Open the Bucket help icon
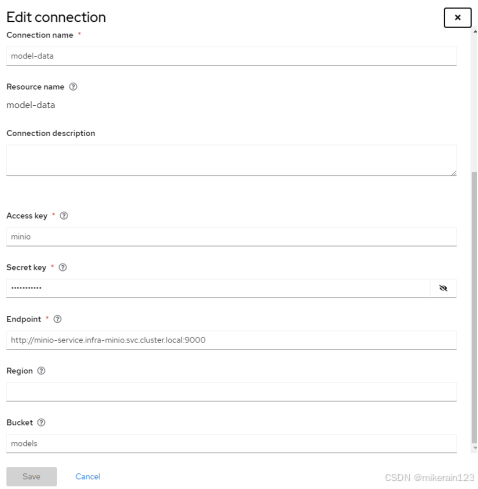The height and width of the screenshot is (489, 478). coord(41,422)
